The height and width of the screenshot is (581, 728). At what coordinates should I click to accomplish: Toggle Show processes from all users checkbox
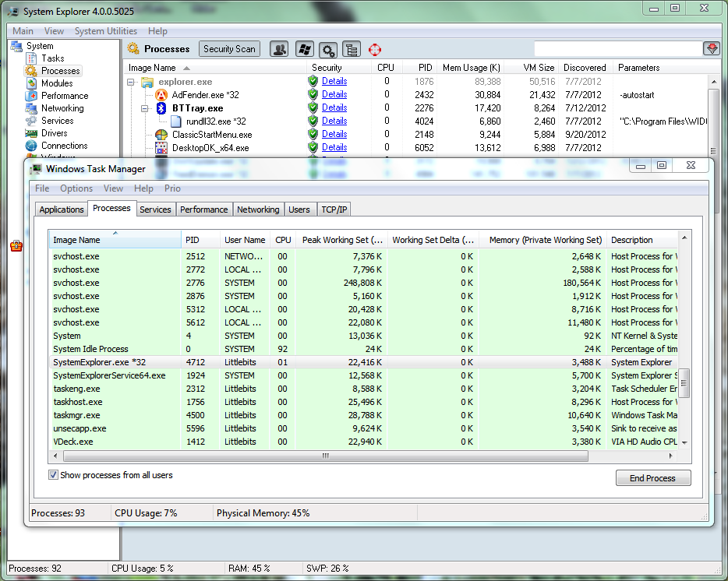coord(54,475)
